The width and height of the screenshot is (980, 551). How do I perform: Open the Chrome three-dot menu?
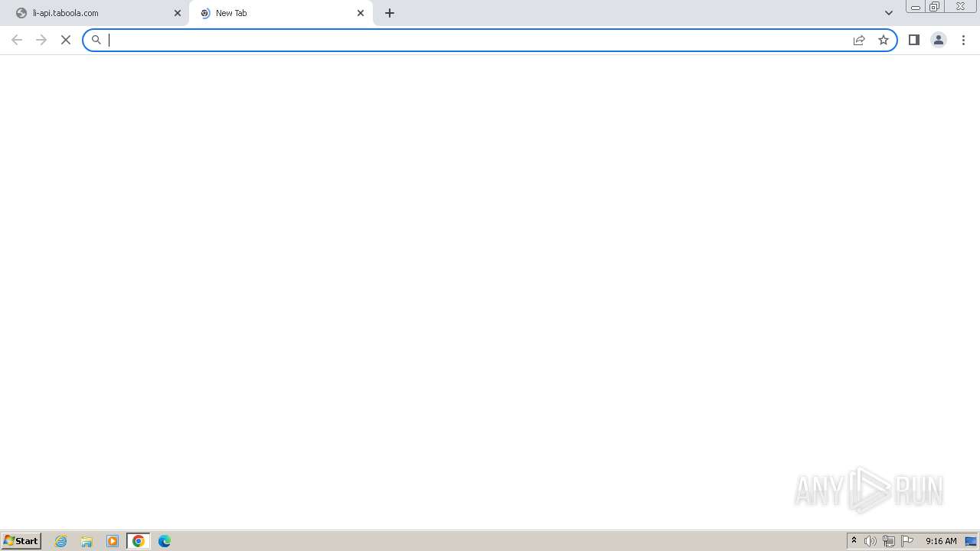pos(963,40)
